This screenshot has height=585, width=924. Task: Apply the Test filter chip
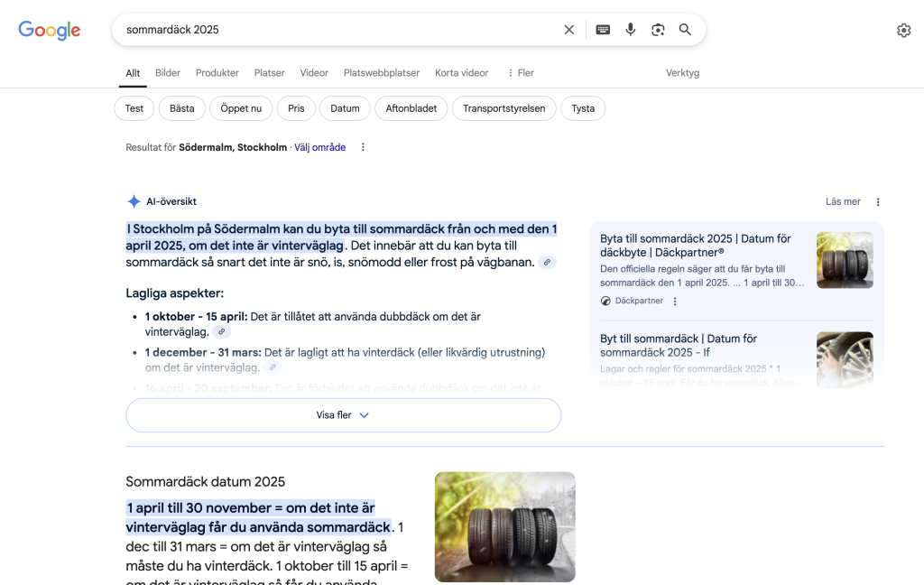click(x=134, y=108)
